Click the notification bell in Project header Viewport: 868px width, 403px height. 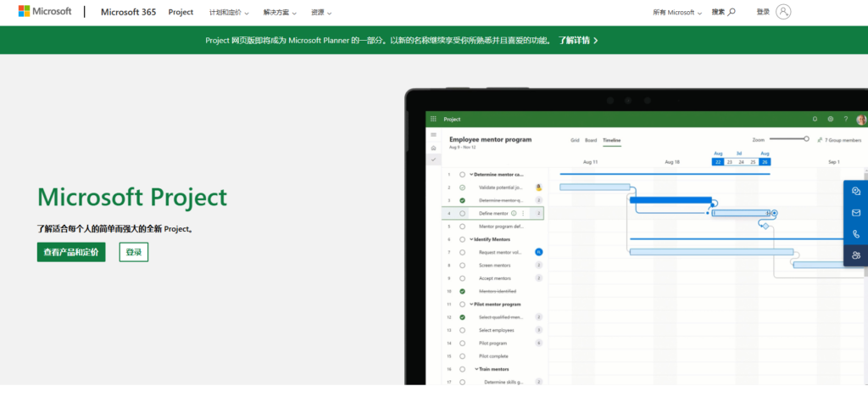point(815,120)
